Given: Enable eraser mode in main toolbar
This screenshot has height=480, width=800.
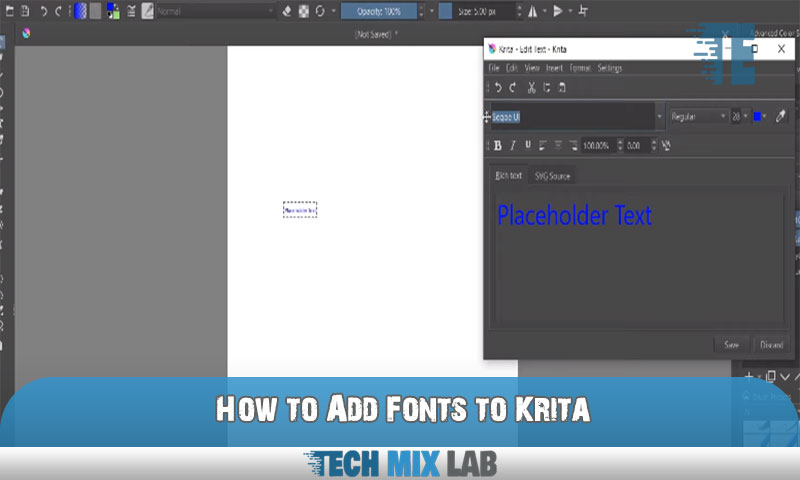Looking at the screenshot, I should click(287, 11).
